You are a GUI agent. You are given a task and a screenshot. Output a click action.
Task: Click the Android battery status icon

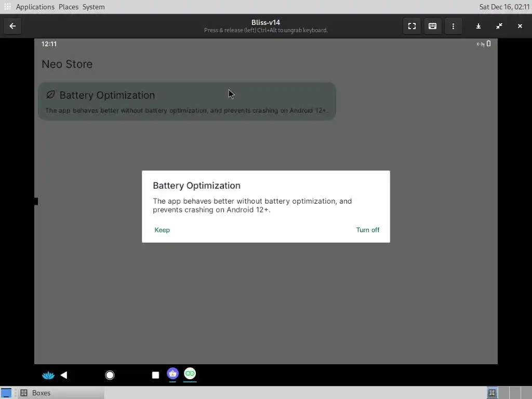488,44
